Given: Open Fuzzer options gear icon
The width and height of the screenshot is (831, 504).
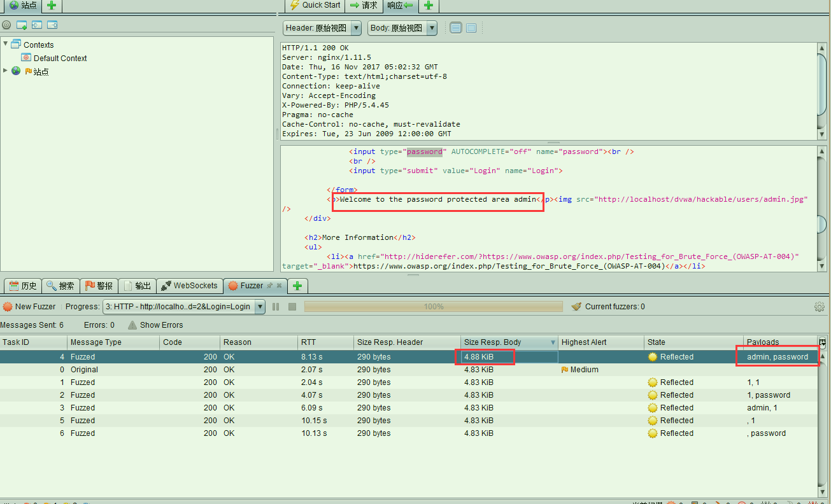Looking at the screenshot, I should tap(820, 307).
